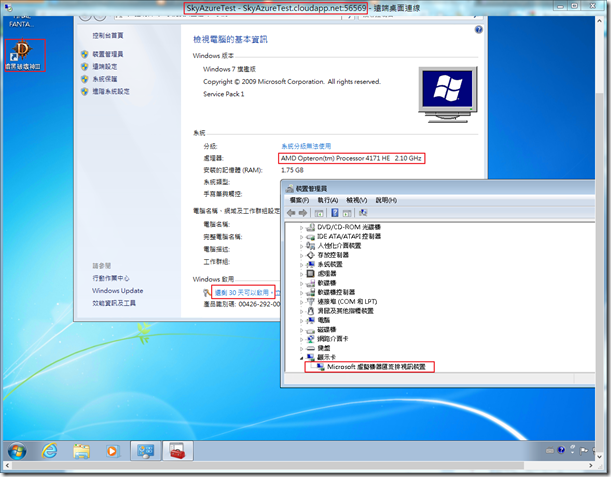Image resolution: width=611 pixels, height=477 pixels.
Task: Expand the 磁碟機 disk drives node
Action: point(301,330)
